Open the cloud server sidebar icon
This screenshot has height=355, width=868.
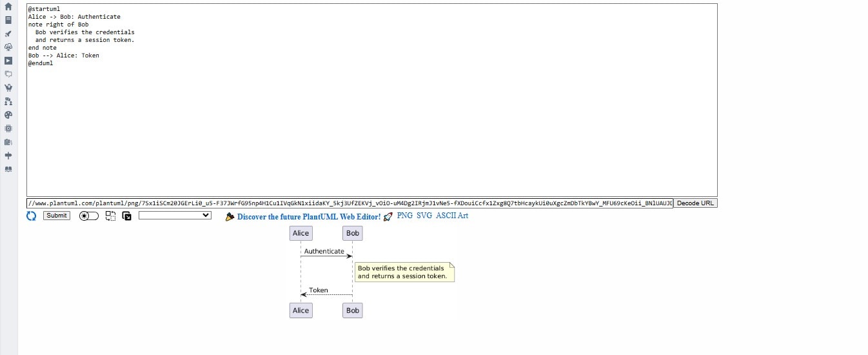pos(8,47)
